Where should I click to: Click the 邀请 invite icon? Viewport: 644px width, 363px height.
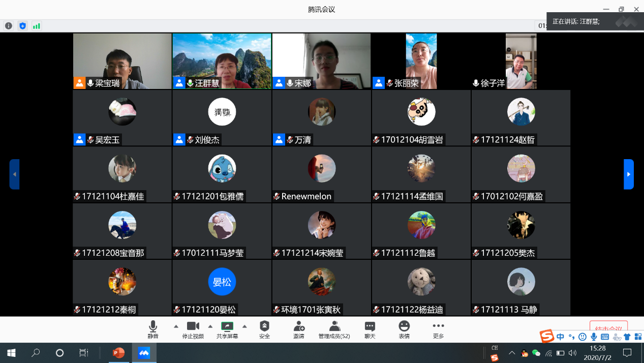pos(299,329)
